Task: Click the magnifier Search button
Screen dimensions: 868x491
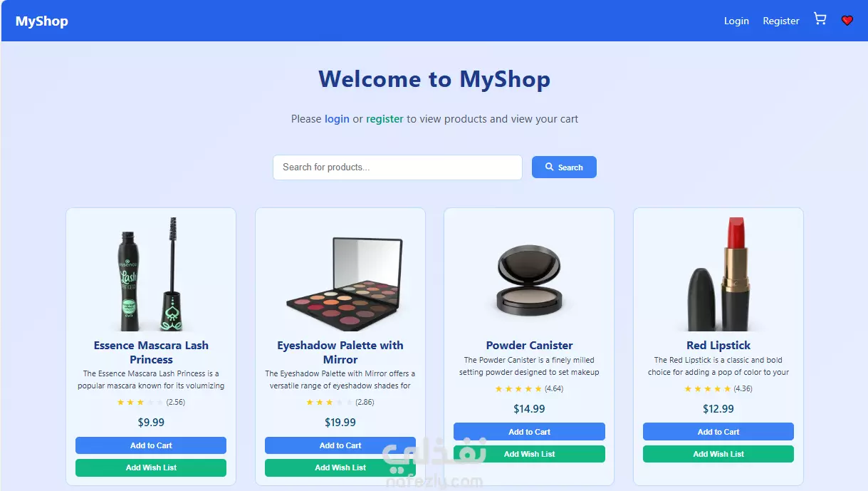Action: pos(564,167)
